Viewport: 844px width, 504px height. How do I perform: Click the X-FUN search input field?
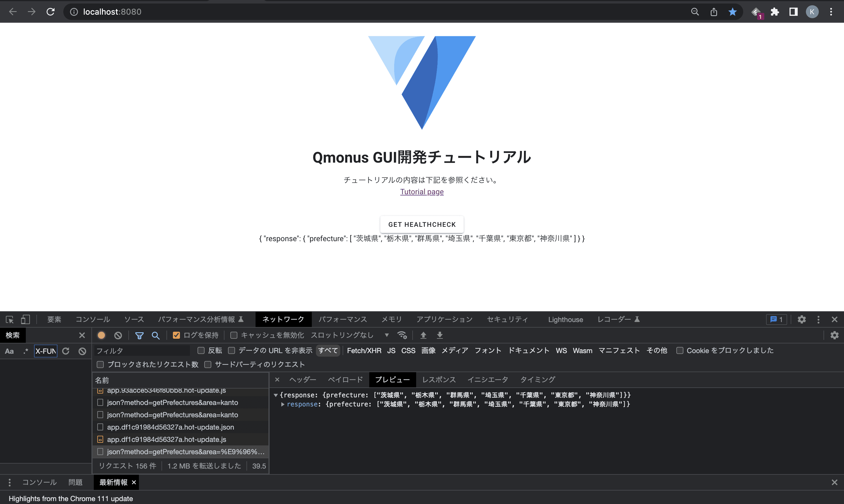click(x=45, y=351)
